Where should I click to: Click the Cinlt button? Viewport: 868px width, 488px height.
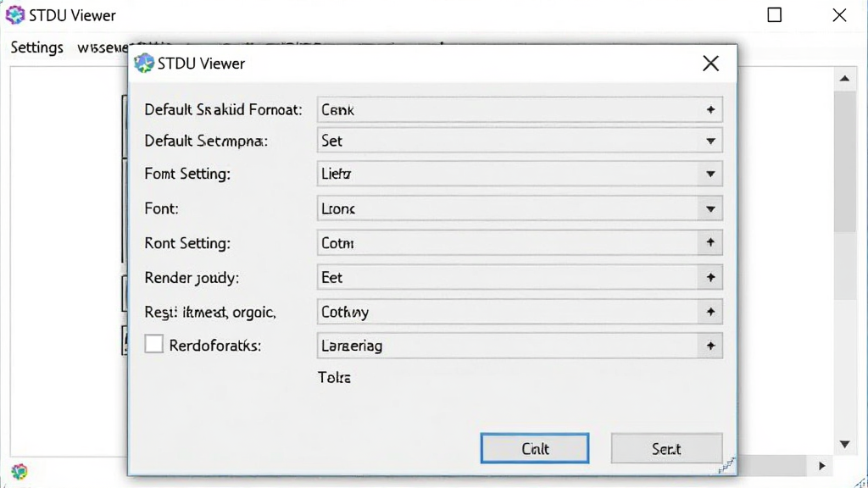[x=535, y=448]
